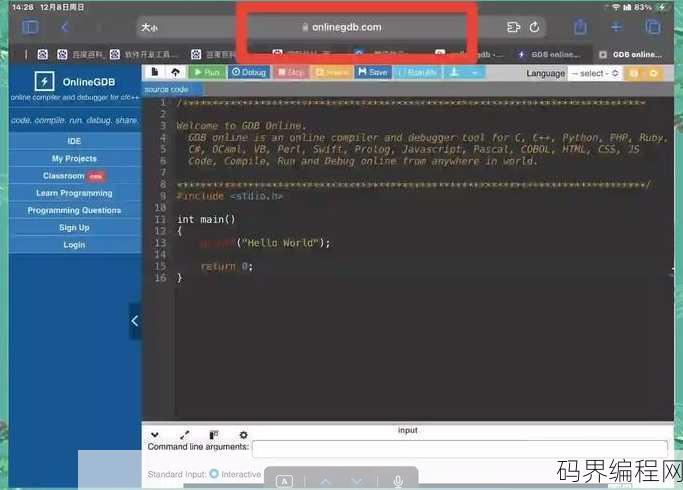Click the red Stop button
683x490 pixels.
(290, 72)
